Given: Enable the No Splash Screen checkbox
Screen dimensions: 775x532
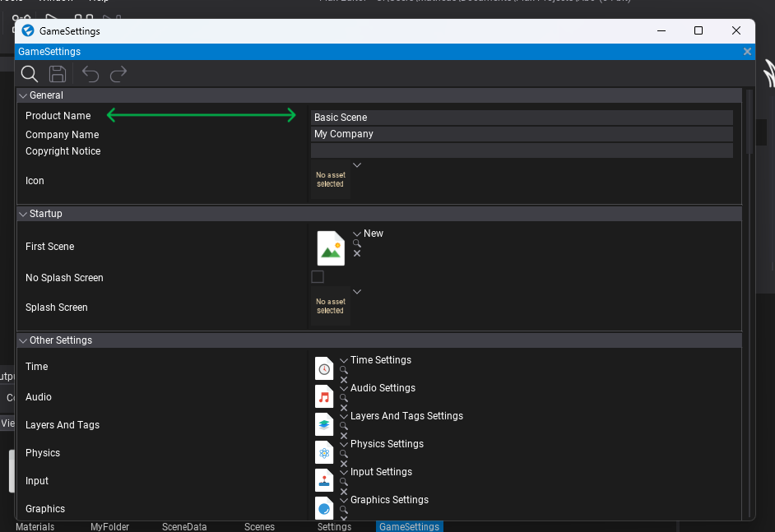Looking at the screenshot, I should pyautogui.click(x=318, y=277).
